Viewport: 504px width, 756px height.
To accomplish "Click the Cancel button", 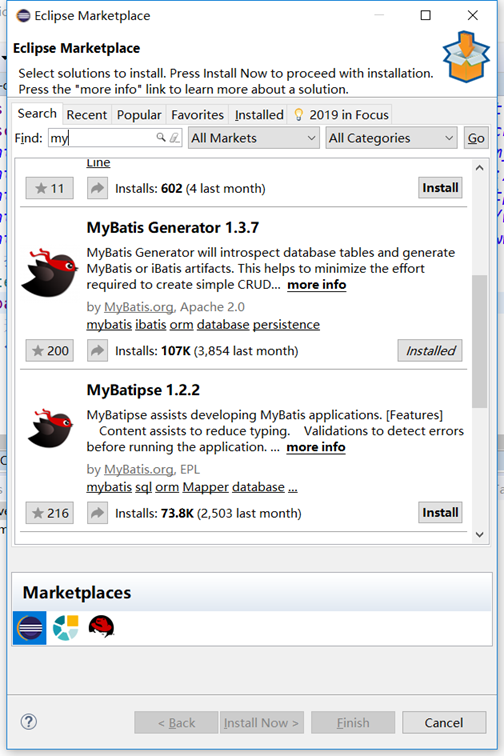I will click(444, 722).
